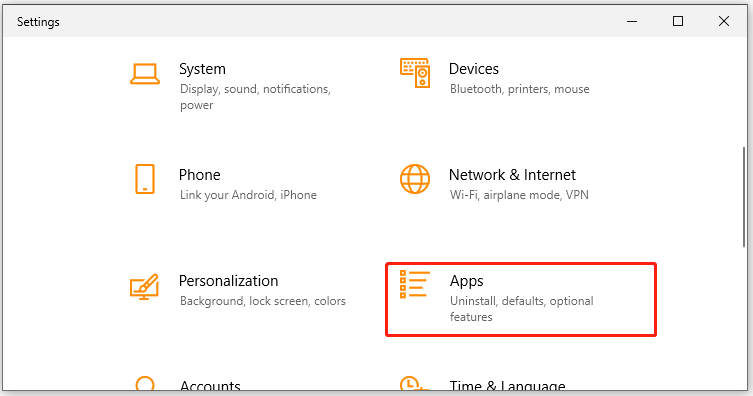Image resolution: width=753 pixels, height=396 pixels.
Task: Click "Uninstall, defaults, optional features" description
Action: (x=522, y=309)
